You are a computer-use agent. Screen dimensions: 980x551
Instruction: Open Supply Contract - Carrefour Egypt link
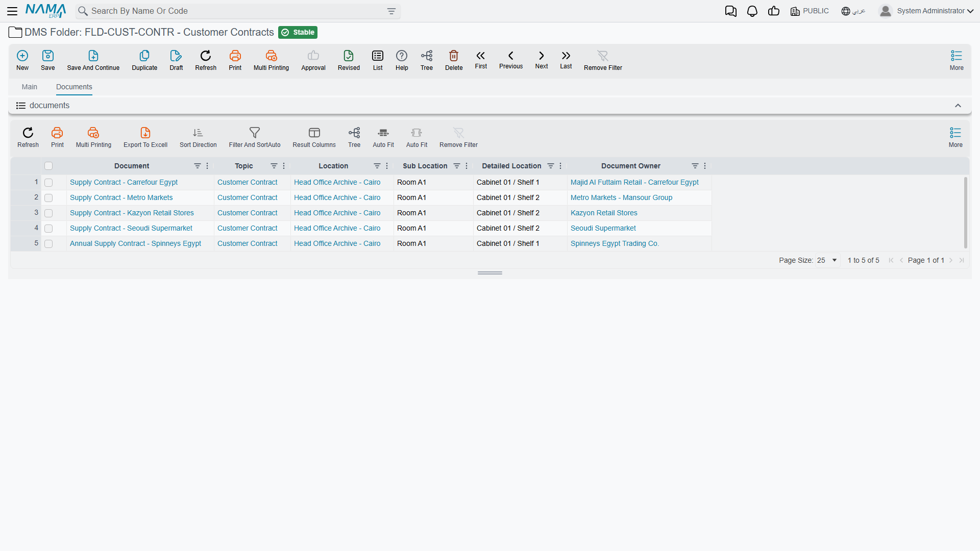tap(124, 182)
